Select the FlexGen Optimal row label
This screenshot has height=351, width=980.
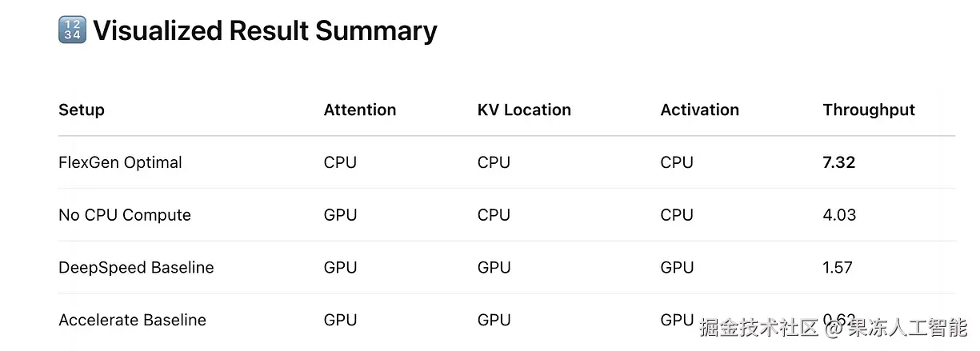(x=120, y=162)
